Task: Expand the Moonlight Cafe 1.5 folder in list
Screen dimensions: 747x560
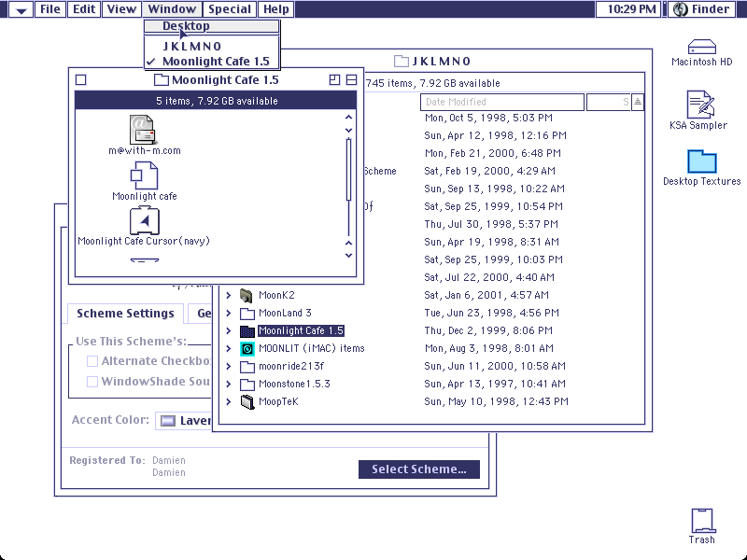Action: (x=229, y=331)
